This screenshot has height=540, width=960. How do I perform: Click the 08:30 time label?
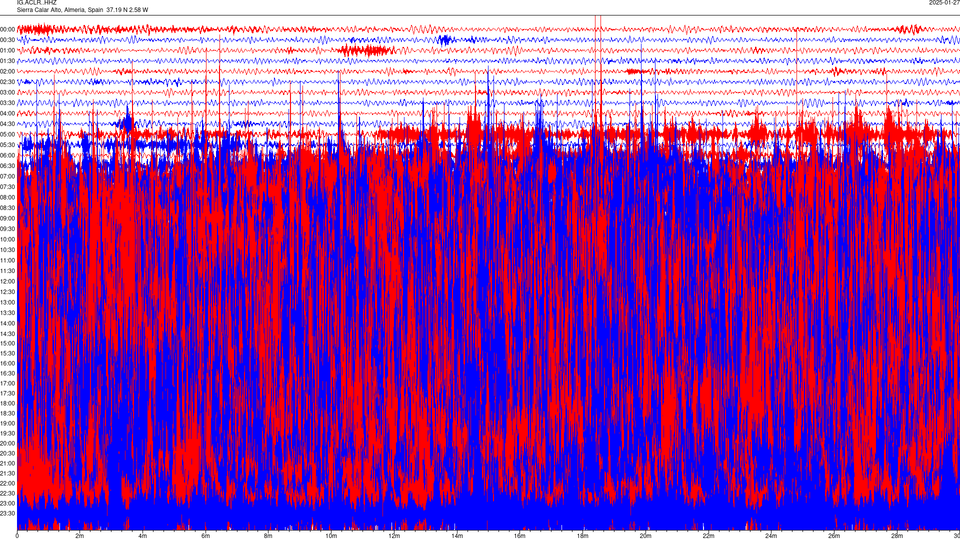(8, 208)
